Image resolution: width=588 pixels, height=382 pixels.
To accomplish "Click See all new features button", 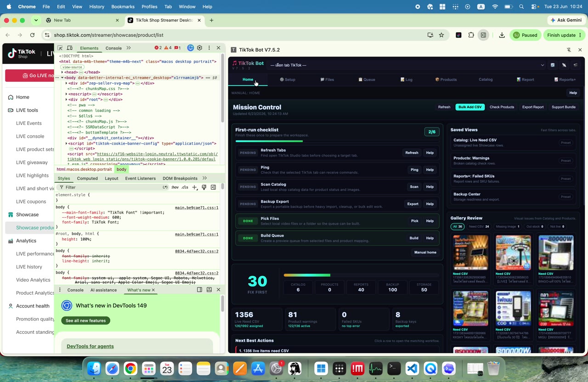I will pos(85,320).
